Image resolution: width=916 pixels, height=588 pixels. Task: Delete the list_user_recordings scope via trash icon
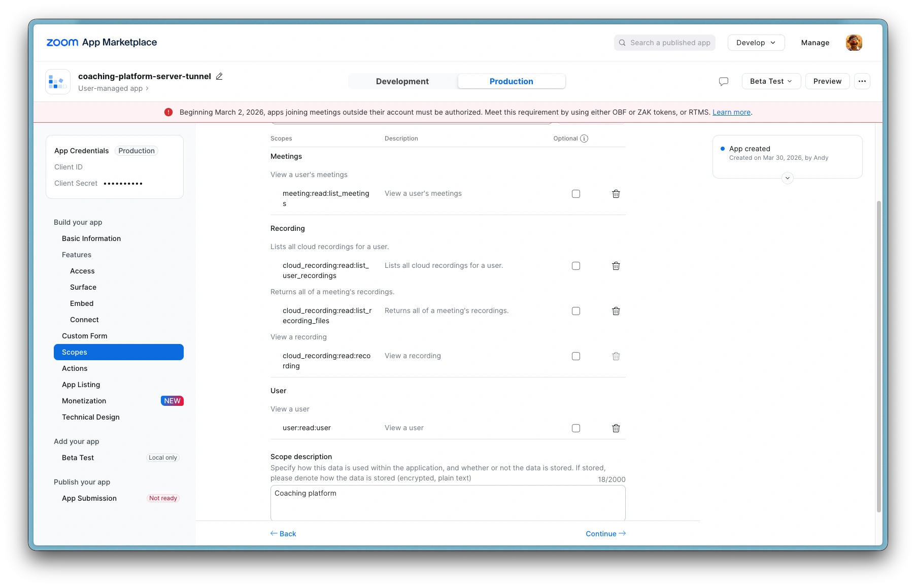coord(616,266)
